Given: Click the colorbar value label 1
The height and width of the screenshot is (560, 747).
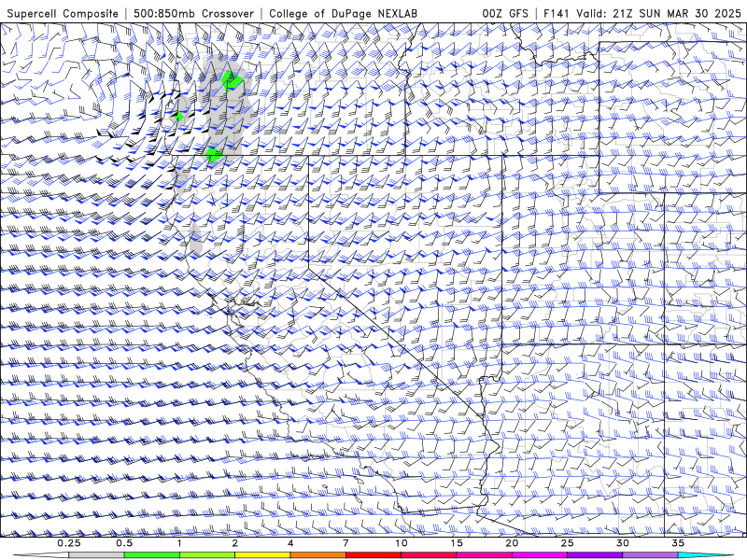Looking at the screenshot, I should click(x=179, y=543).
